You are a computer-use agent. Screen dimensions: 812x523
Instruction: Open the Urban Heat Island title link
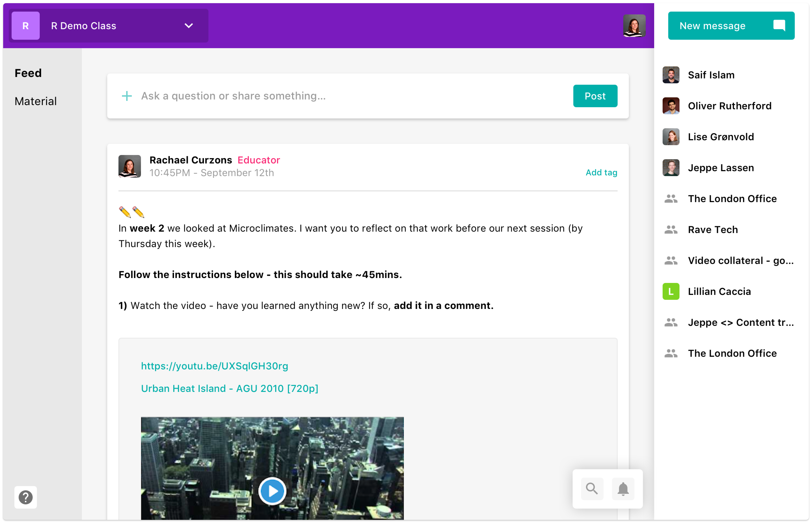[x=230, y=389]
